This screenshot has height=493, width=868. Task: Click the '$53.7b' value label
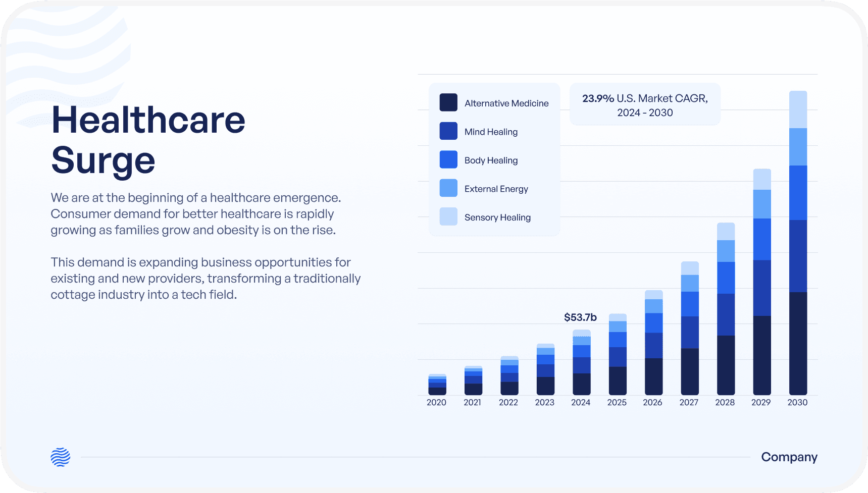click(x=580, y=317)
